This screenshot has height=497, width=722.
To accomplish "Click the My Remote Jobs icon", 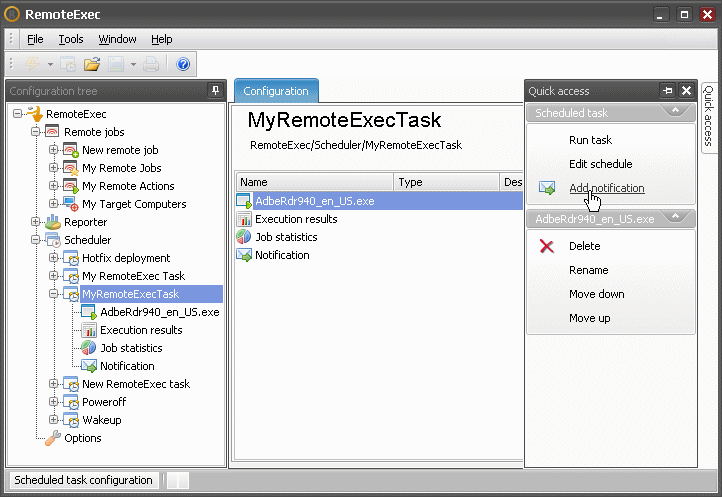I will [x=70, y=168].
